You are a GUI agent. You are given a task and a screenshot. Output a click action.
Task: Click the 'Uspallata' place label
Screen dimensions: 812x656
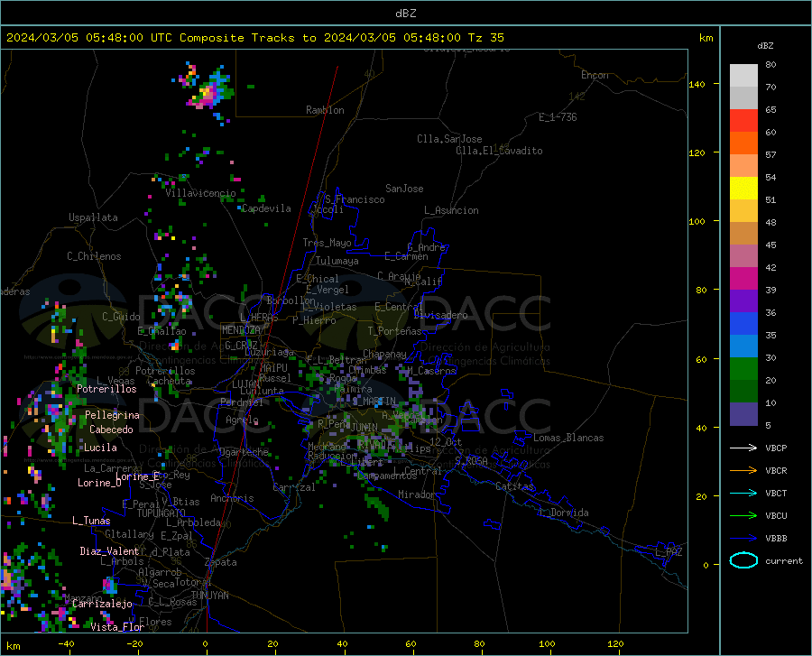[93, 217]
